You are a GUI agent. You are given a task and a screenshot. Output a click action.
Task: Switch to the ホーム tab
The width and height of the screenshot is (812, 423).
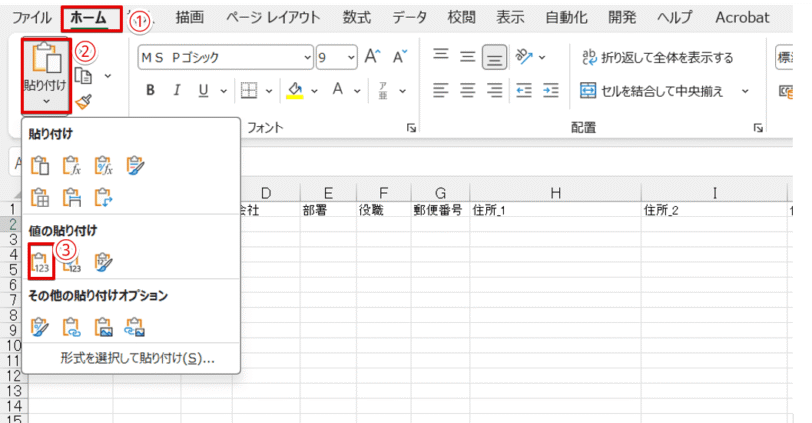coord(89,18)
